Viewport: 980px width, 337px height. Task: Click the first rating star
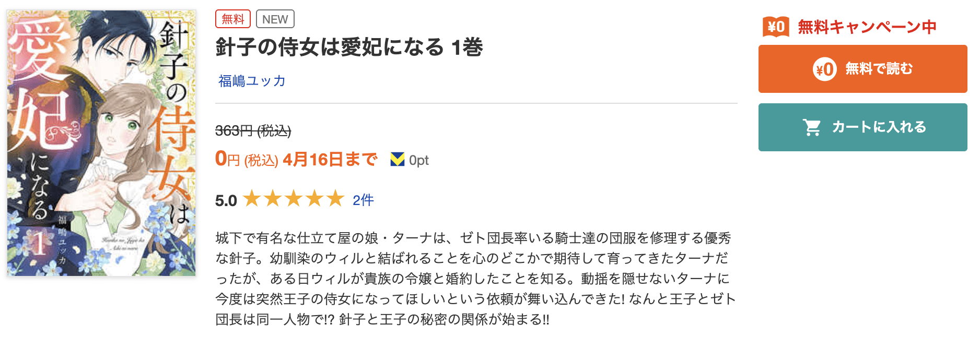[x=252, y=199]
